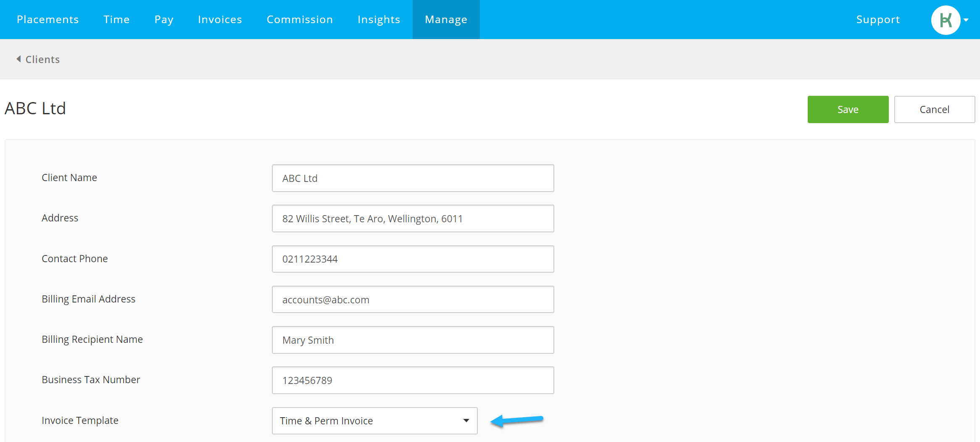
Task: Open the user avatar profile icon
Action: coord(946,20)
